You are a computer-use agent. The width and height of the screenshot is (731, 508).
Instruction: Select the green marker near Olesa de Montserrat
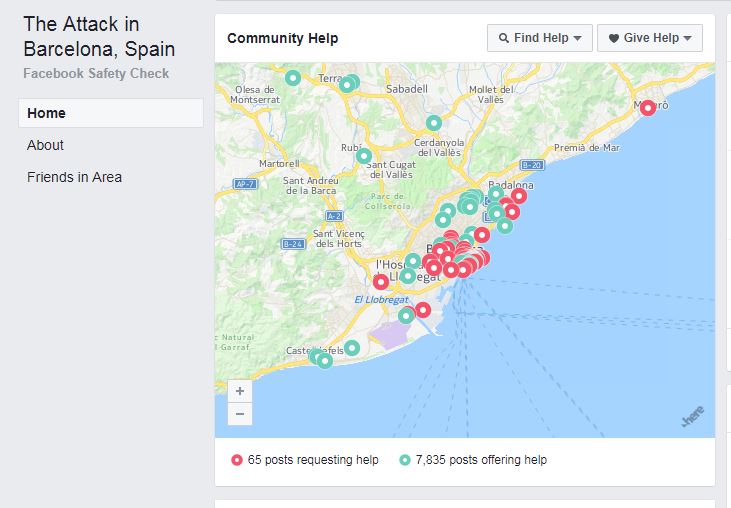[x=293, y=78]
